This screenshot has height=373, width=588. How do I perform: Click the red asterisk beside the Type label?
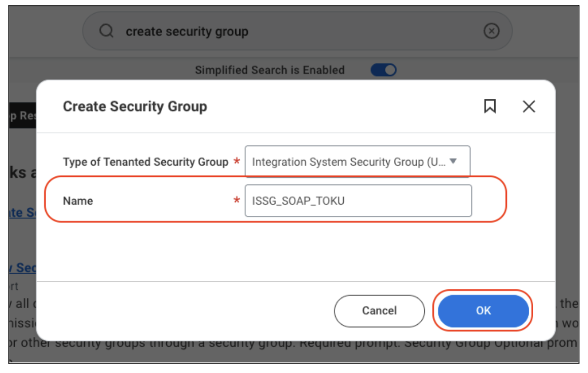(x=237, y=161)
